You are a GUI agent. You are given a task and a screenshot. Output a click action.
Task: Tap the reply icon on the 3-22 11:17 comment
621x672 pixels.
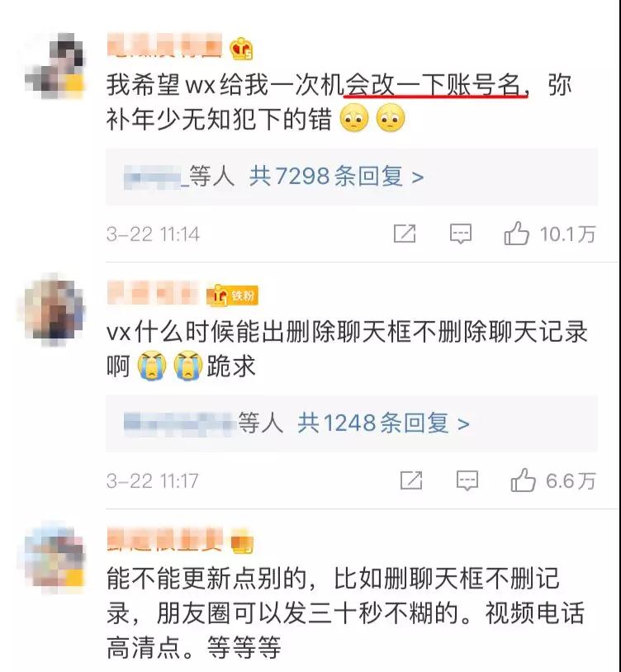[467, 480]
